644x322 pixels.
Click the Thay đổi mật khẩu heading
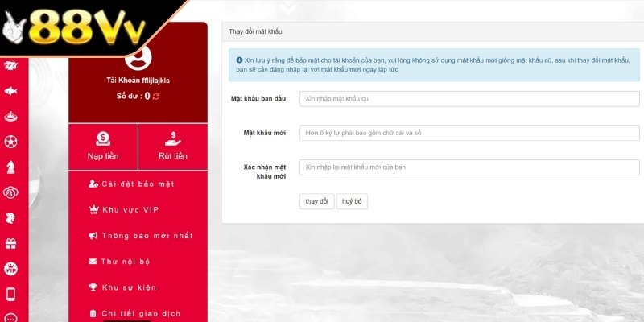tap(255, 31)
